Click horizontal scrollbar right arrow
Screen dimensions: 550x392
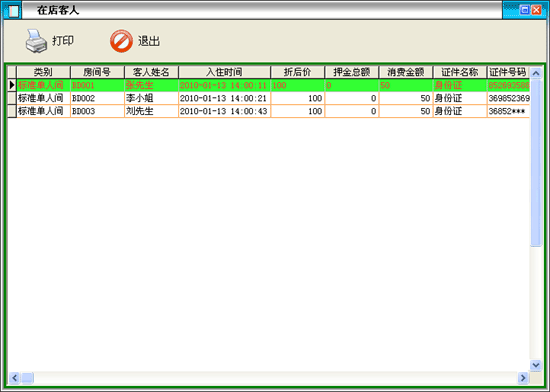coord(523,378)
